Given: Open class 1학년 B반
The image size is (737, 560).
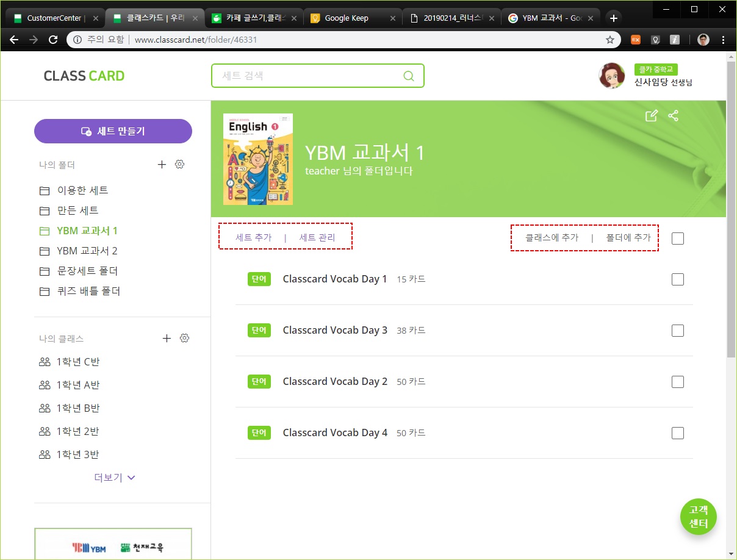Looking at the screenshot, I should pyautogui.click(x=70, y=408).
